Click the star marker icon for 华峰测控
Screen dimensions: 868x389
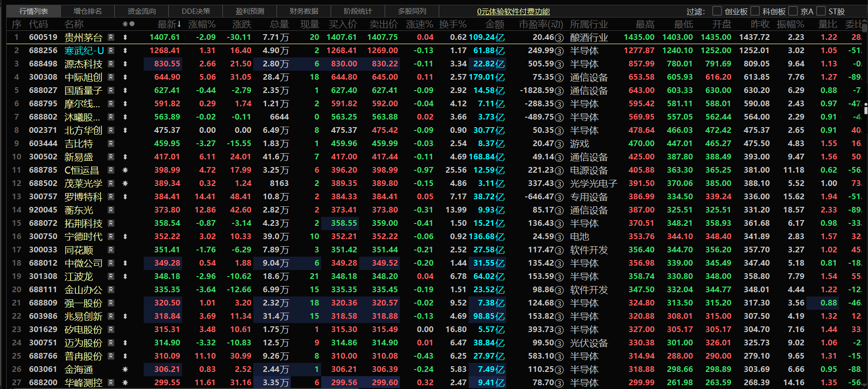(125, 382)
